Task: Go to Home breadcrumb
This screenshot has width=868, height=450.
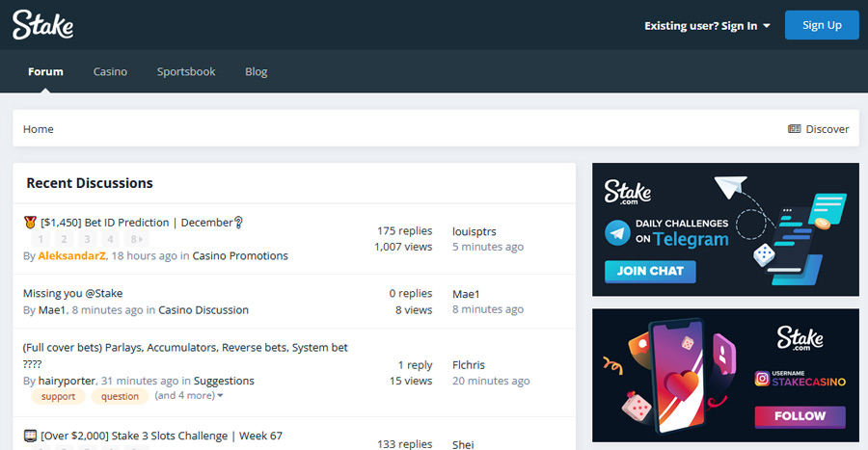Action: (39, 129)
